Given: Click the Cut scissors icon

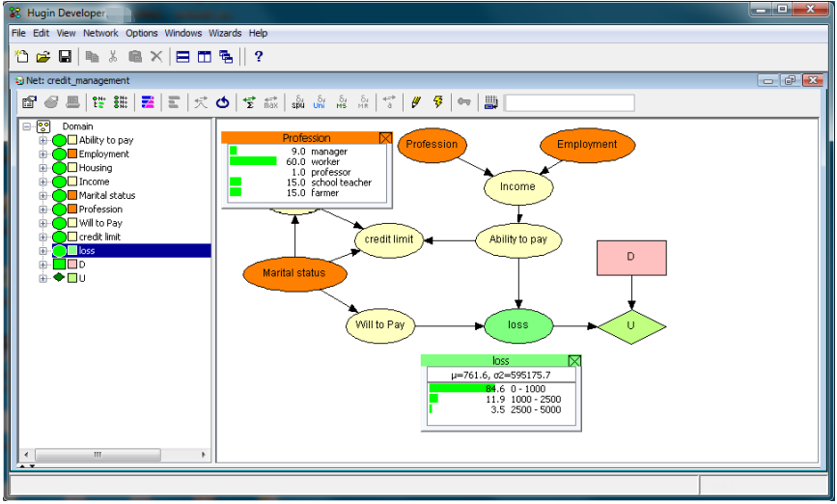Looking at the screenshot, I should 113,56.
